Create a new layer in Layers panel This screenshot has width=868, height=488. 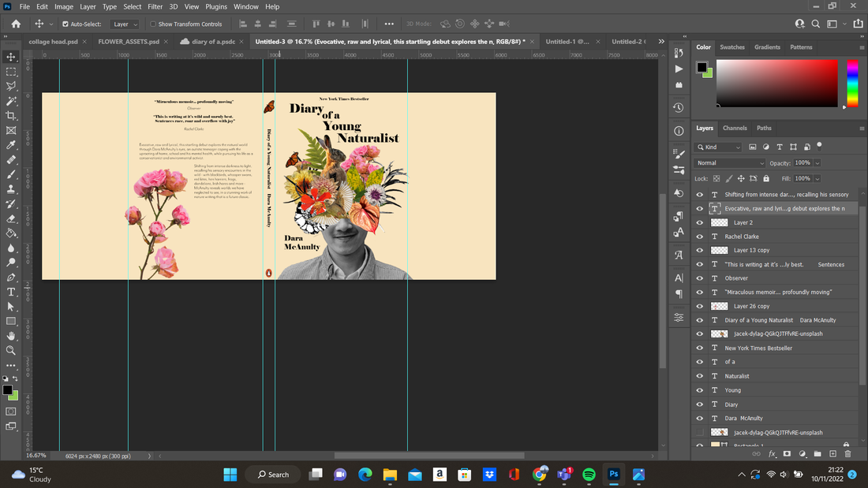pyautogui.click(x=832, y=453)
